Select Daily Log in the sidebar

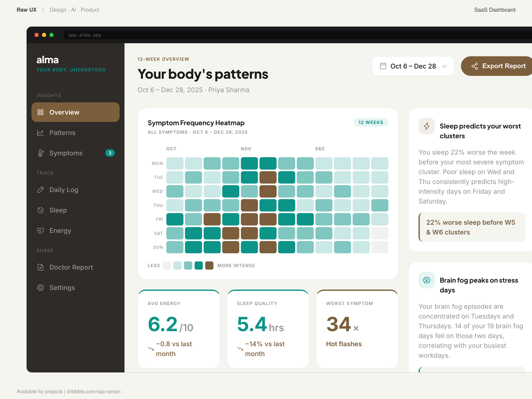click(76, 190)
